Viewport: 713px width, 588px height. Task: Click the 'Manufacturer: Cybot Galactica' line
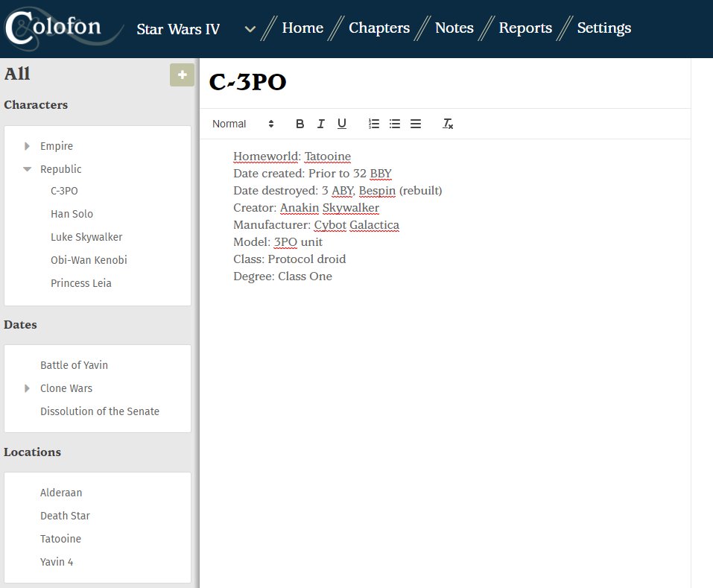click(x=316, y=225)
